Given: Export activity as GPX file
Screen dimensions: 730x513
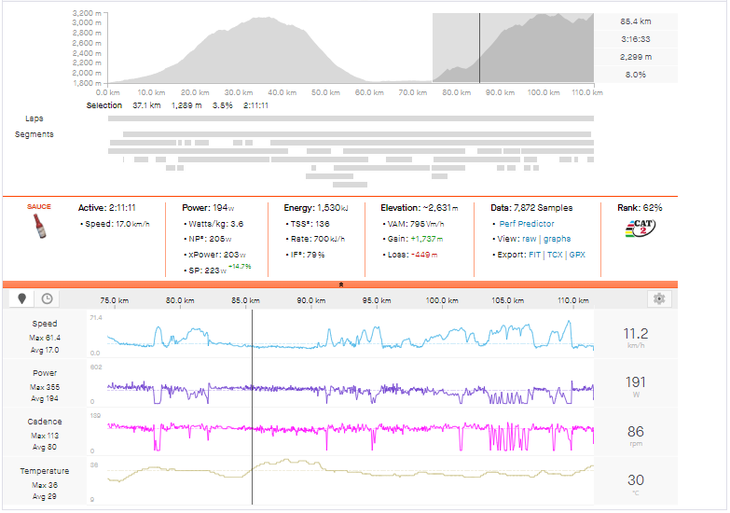Looking at the screenshot, I should tap(579, 255).
